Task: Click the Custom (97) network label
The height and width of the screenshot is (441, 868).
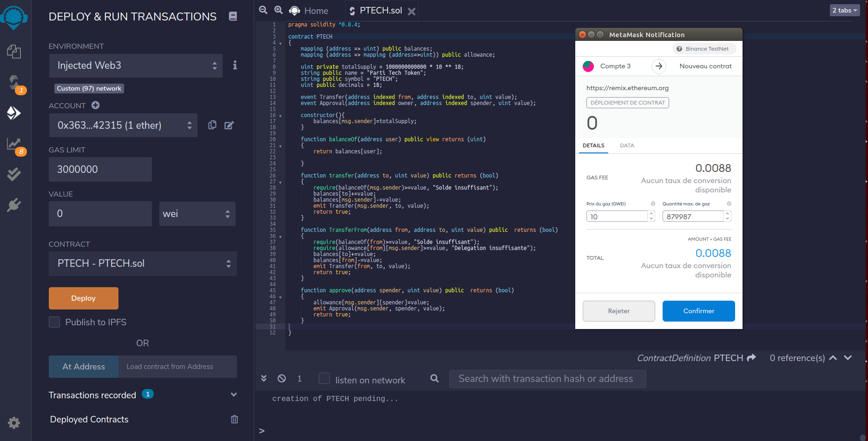Action: [89, 88]
